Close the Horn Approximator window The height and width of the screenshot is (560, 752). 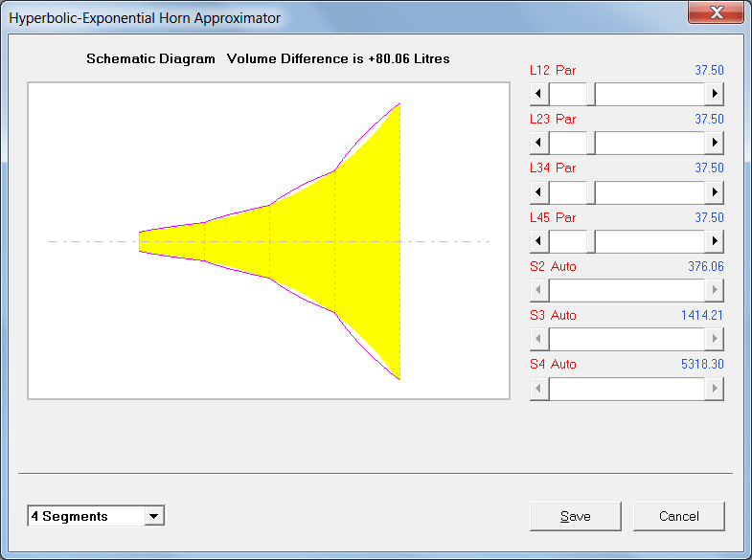click(716, 12)
